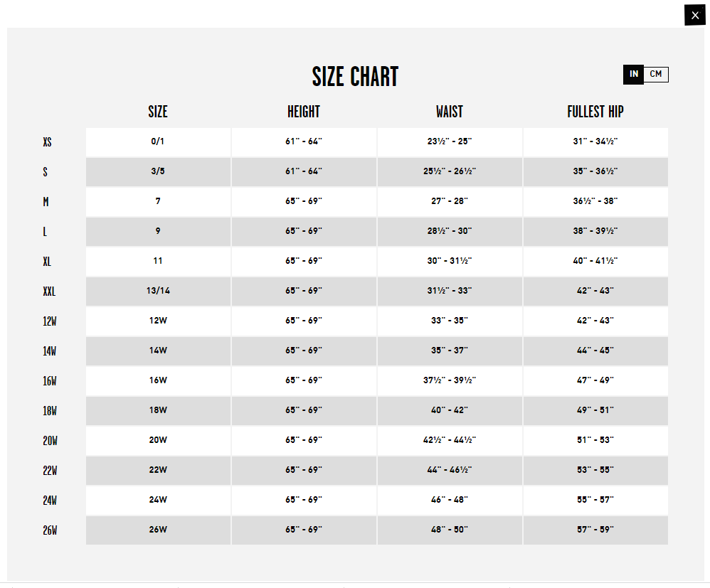Click waist cell 37½" - 39½"
The height and width of the screenshot is (588, 710).
[450, 380]
